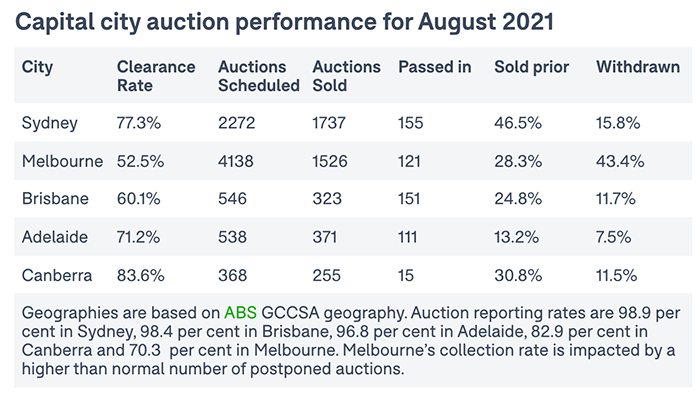Viewport: 700px width, 393px height.
Task: Click the Withdrawn column header
Action: 638,67
